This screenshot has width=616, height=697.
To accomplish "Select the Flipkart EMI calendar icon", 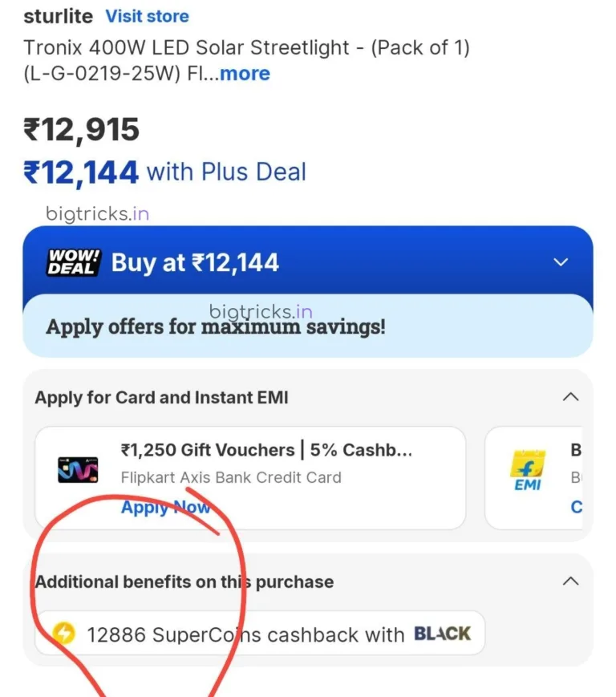I will [x=527, y=465].
